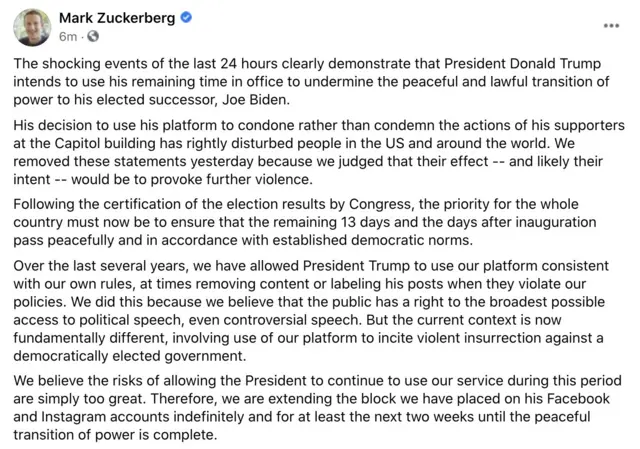Screen dimensions: 640x449
Task: Open the three-dot post options menu
Action: [x=611, y=24]
